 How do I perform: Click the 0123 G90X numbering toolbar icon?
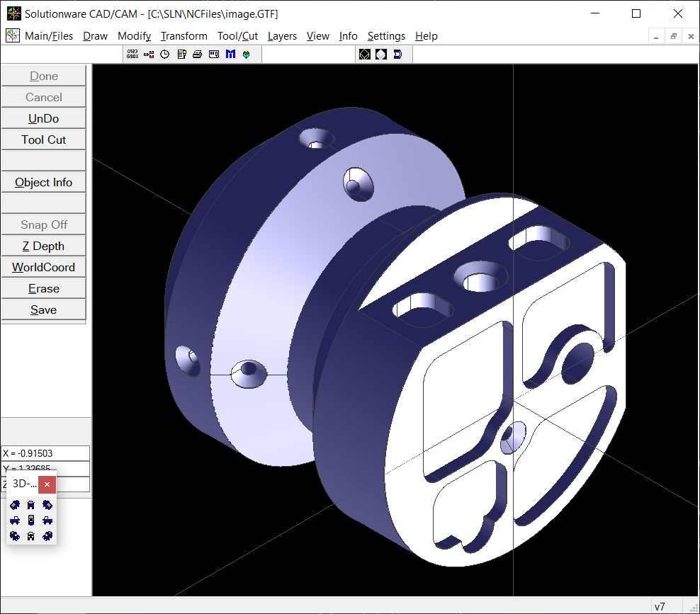(132, 55)
